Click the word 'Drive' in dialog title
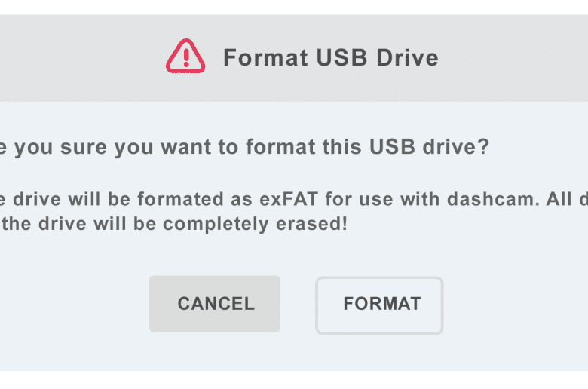Image resolution: width=588 pixels, height=389 pixels. tap(407, 58)
